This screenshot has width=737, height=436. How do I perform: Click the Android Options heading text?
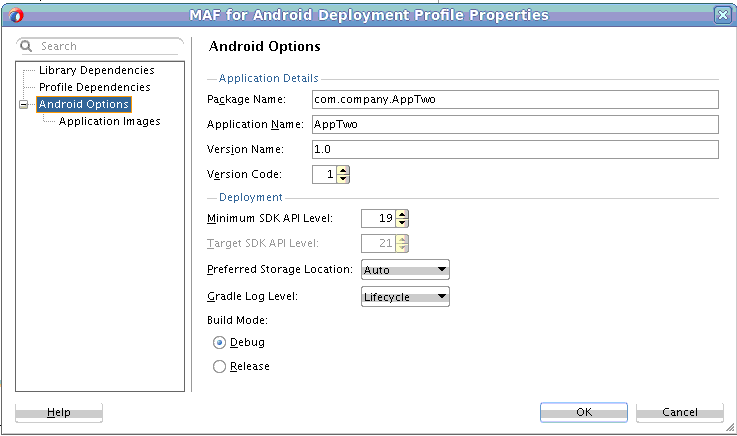tap(265, 46)
